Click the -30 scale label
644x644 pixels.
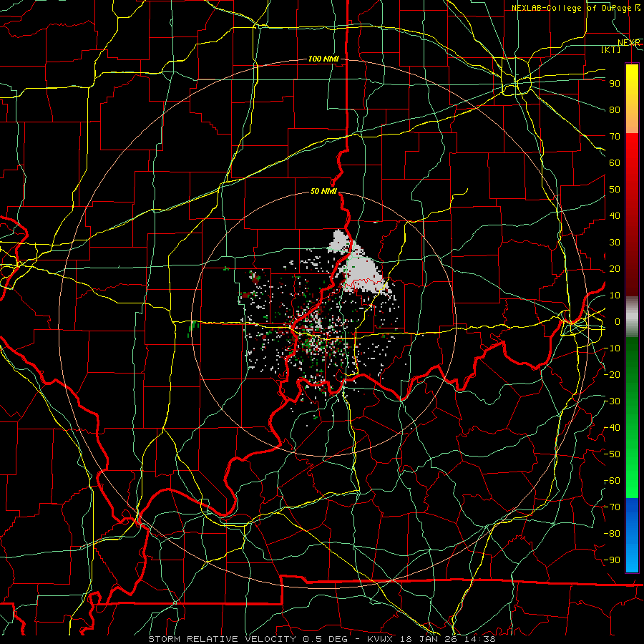click(613, 401)
